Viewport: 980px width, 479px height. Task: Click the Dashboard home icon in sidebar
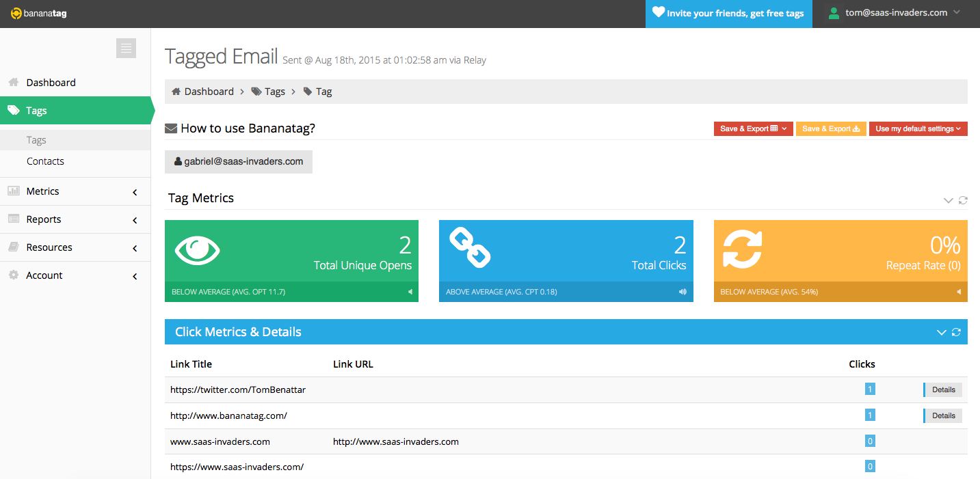pyautogui.click(x=13, y=82)
